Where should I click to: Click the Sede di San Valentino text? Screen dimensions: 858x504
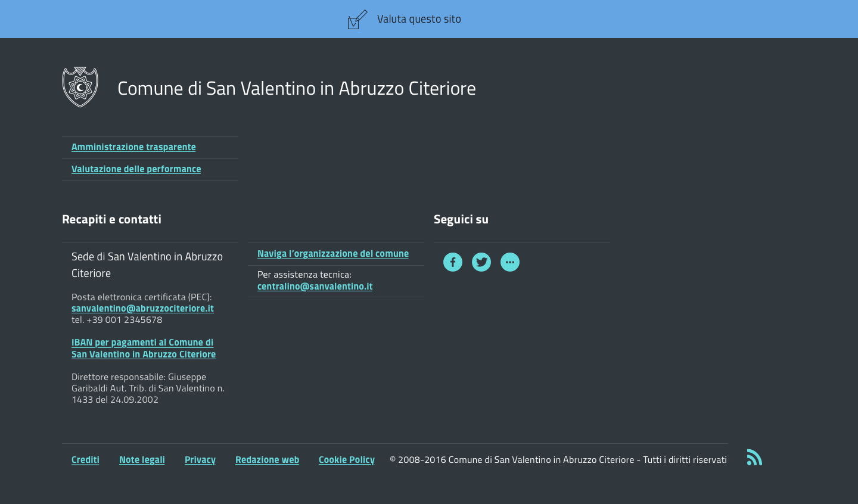[x=147, y=265]
